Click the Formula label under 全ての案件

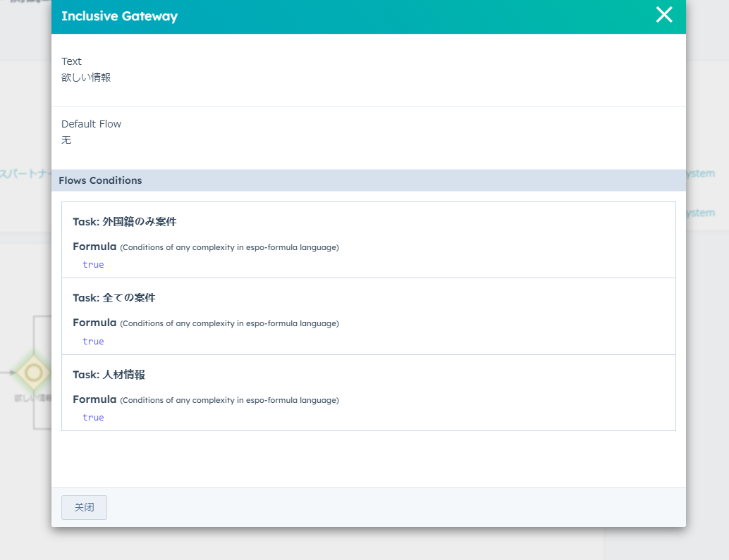coord(94,323)
